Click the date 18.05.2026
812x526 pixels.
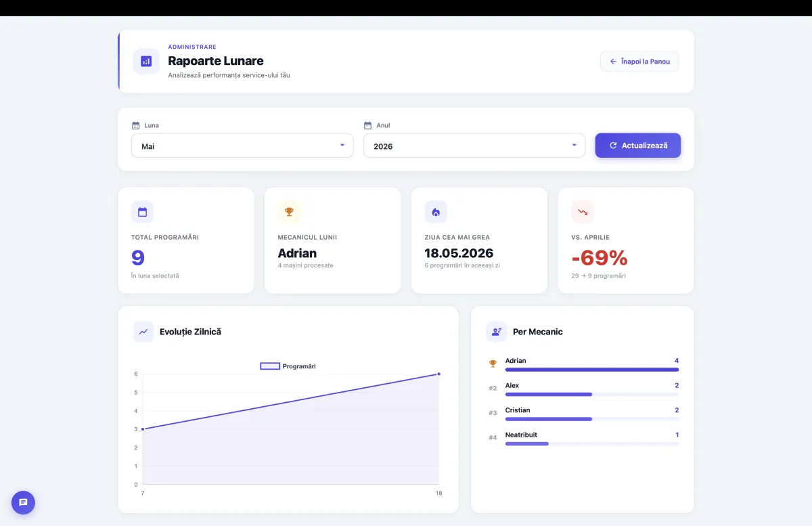tap(459, 253)
